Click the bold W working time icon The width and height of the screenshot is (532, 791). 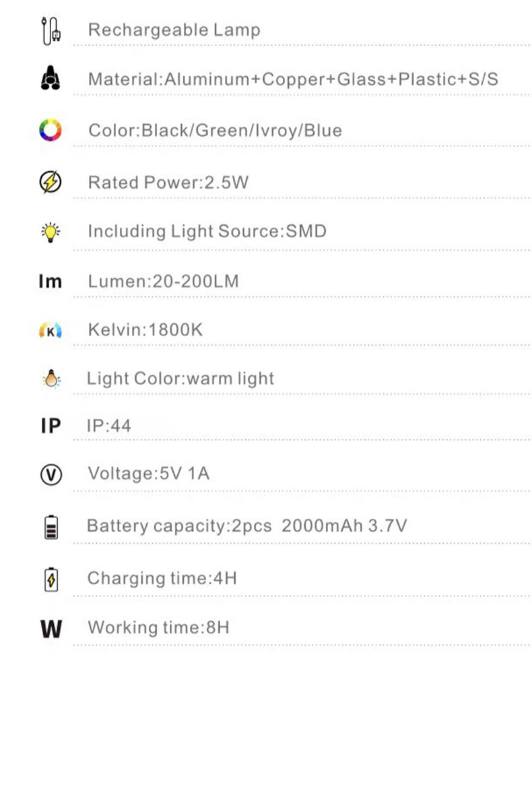[x=51, y=629]
